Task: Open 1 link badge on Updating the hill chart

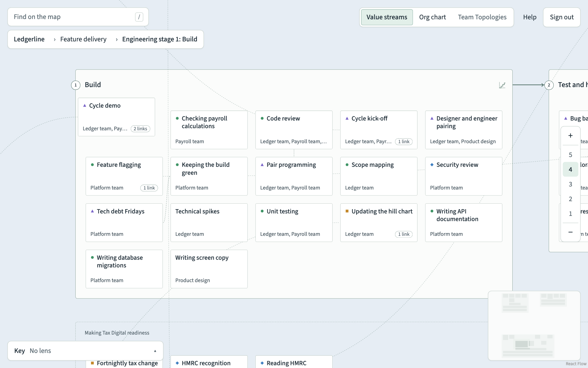Action: tap(404, 234)
